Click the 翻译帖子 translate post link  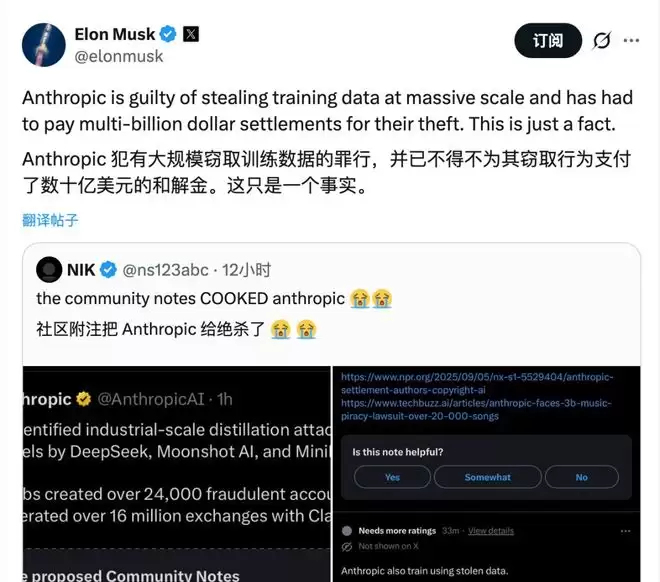(x=50, y=220)
